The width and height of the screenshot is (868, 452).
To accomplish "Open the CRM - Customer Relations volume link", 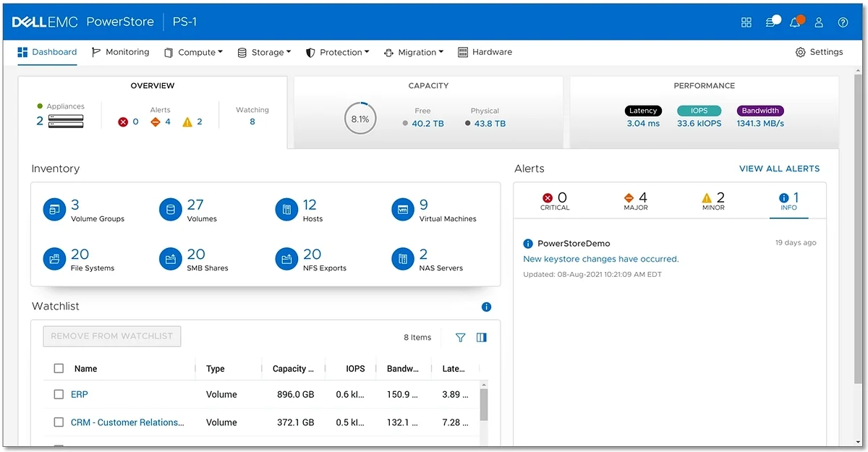I will coord(127,422).
